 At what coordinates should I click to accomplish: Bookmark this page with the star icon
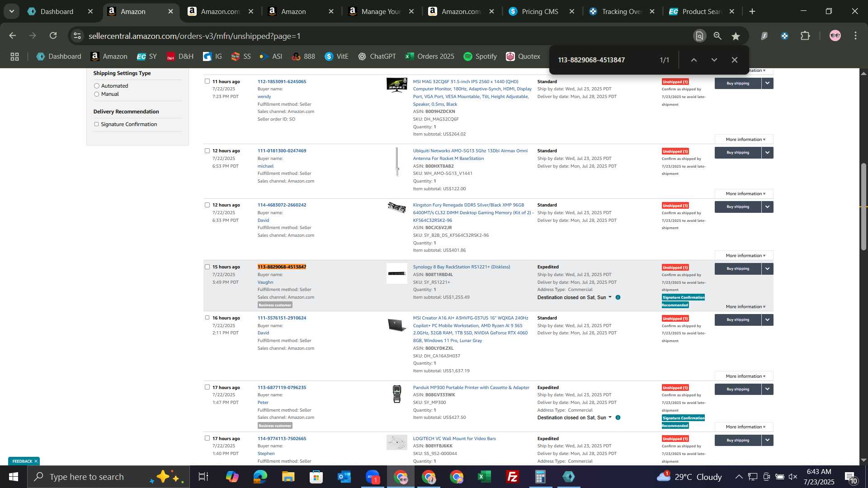point(736,36)
